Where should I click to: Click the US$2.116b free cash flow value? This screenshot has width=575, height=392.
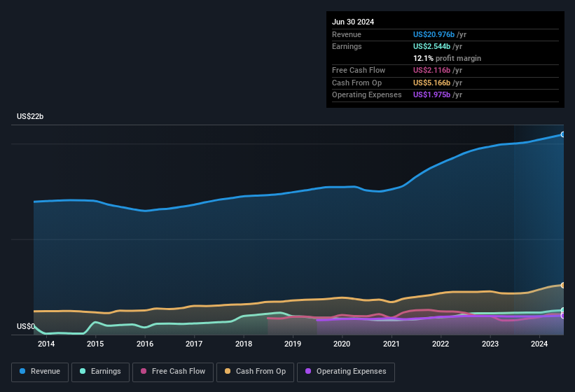point(431,70)
